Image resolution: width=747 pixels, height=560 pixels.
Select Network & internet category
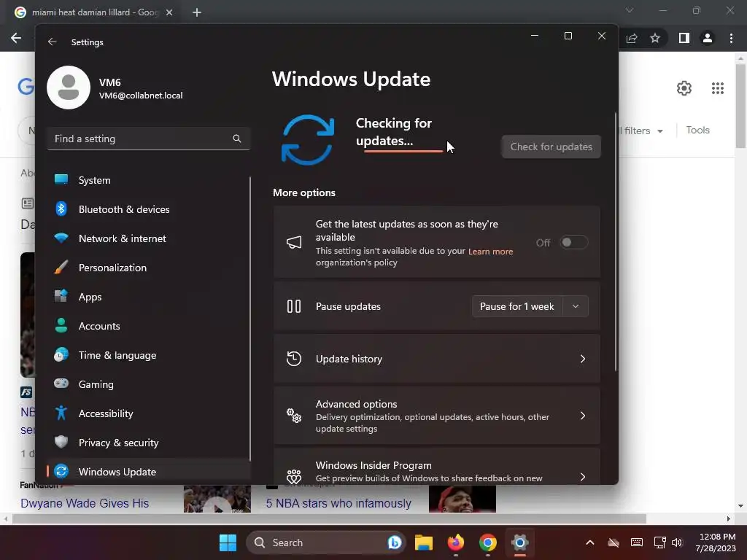(x=149, y=238)
